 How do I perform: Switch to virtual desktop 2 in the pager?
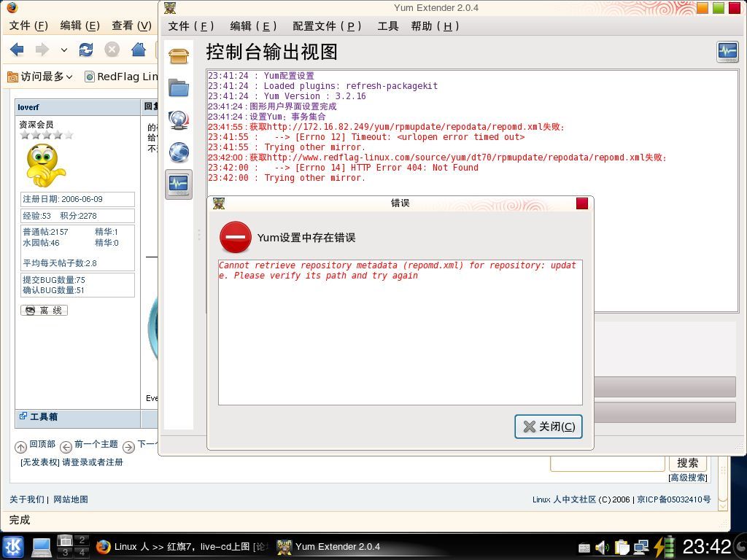(82, 540)
